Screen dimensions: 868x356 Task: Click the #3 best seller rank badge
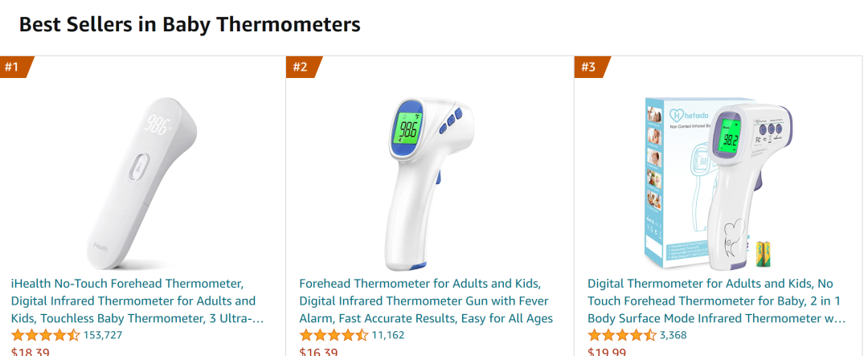[x=590, y=67]
